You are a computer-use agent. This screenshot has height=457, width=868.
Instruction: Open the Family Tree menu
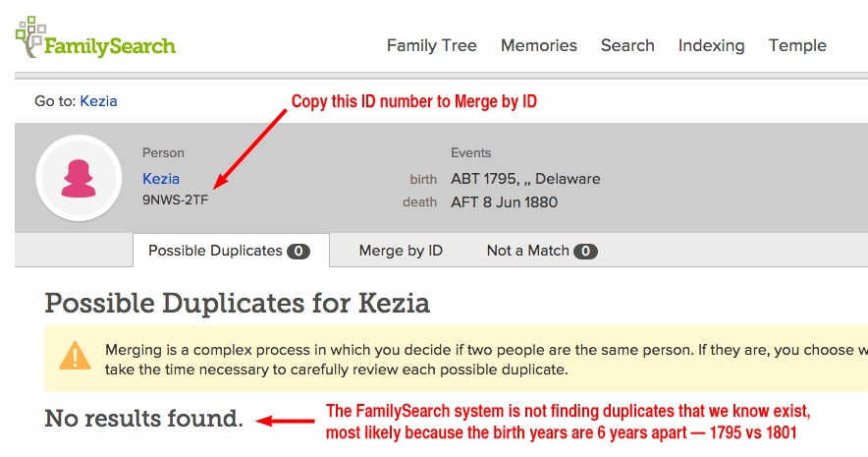click(432, 45)
